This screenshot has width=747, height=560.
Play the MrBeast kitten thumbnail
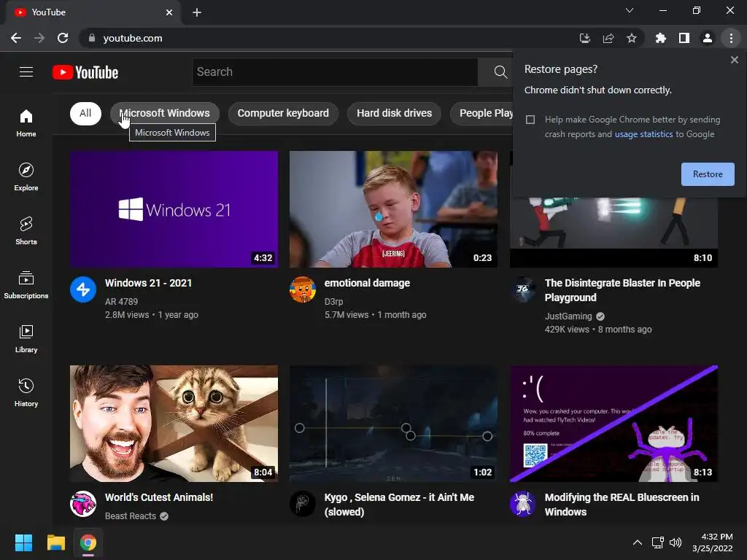coord(174,424)
